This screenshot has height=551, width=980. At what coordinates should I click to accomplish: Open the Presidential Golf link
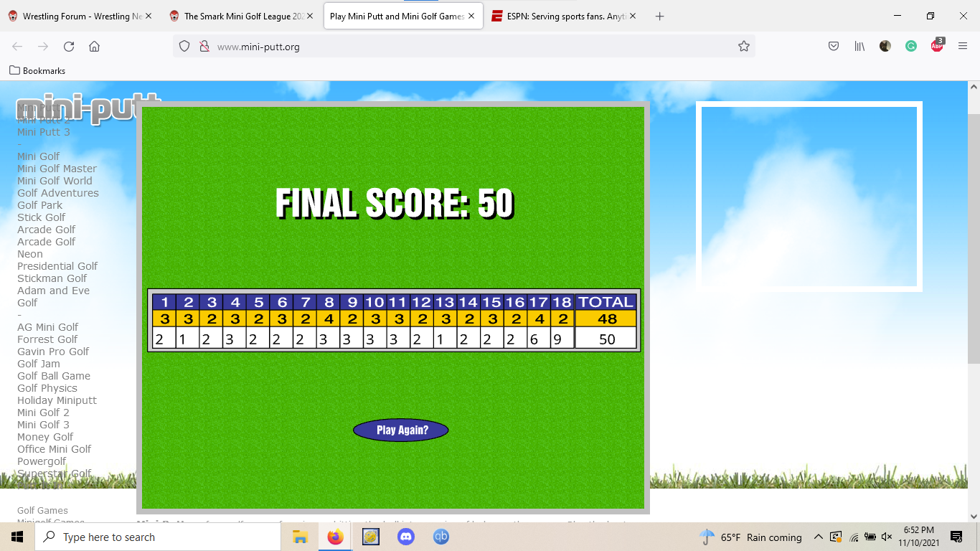tap(57, 266)
